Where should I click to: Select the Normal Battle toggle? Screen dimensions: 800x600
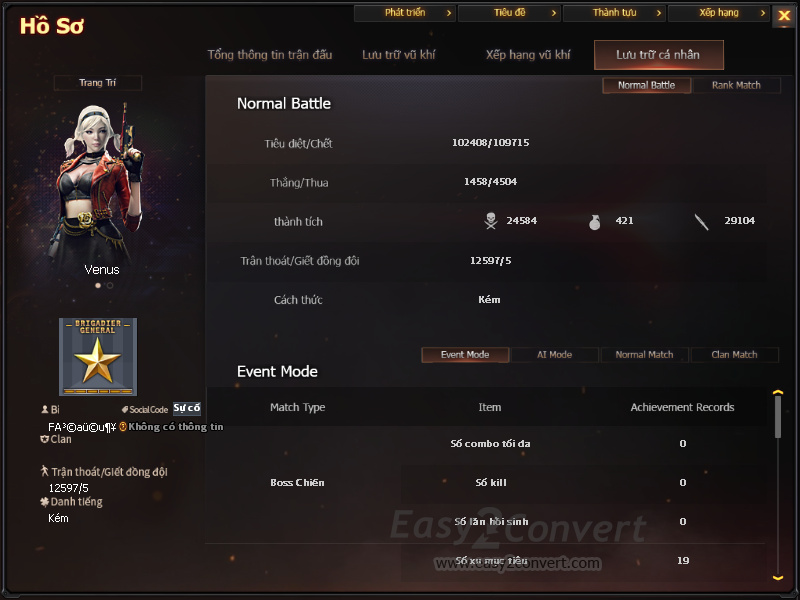tap(646, 85)
